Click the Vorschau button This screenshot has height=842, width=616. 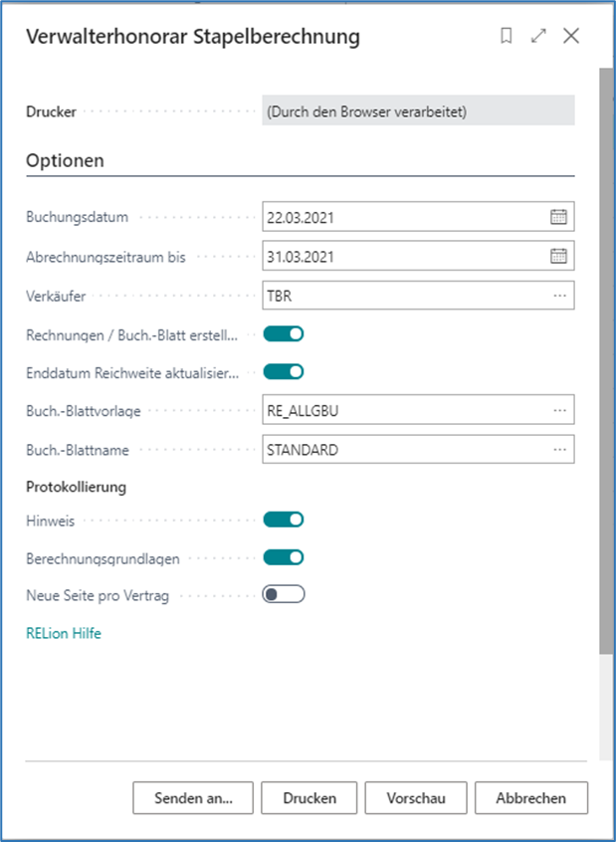click(416, 798)
